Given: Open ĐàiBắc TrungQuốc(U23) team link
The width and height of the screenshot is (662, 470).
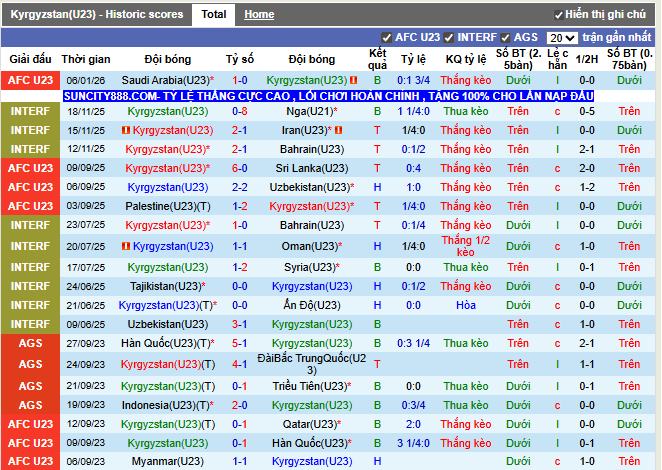Looking at the screenshot, I should coord(312,364).
